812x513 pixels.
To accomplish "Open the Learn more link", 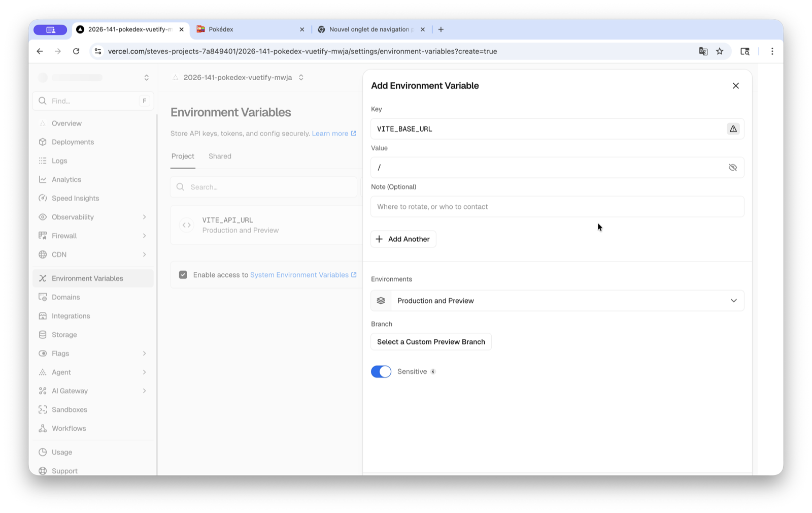I will tap(331, 133).
